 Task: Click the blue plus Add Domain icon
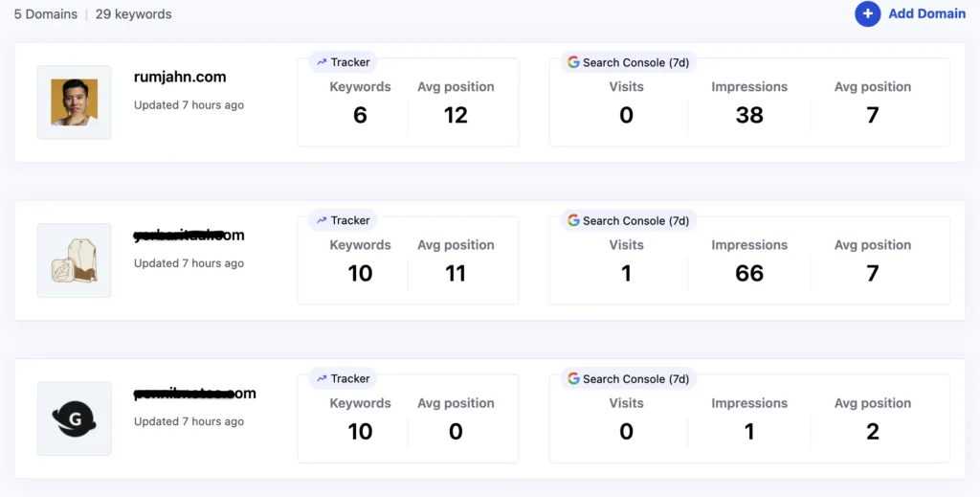(x=867, y=14)
